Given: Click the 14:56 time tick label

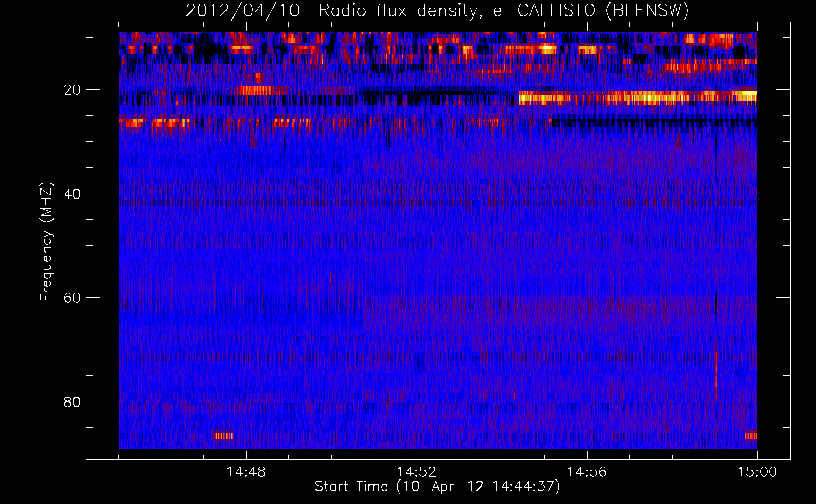Looking at the screenshot, I should (587, 472).
